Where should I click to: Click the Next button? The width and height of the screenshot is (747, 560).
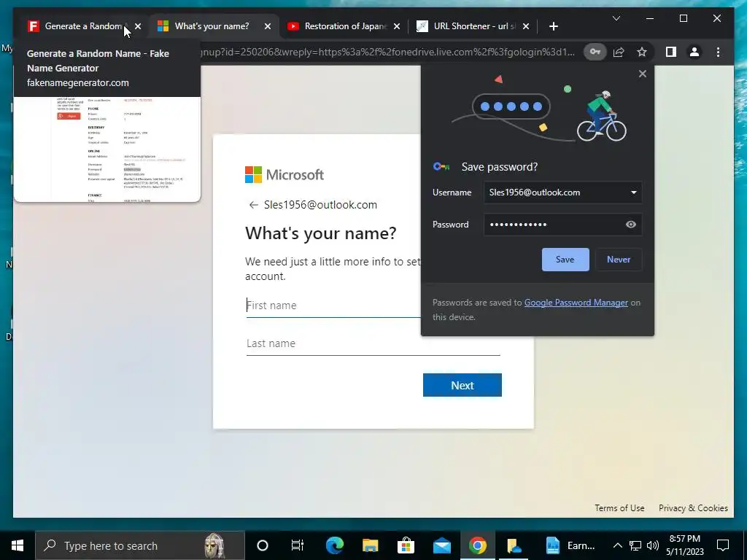pyautogui.click(x=462, y=385)
